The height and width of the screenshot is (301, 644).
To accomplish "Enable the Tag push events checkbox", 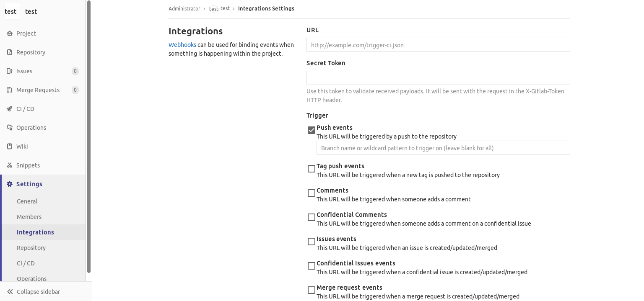I will point(312,169).
